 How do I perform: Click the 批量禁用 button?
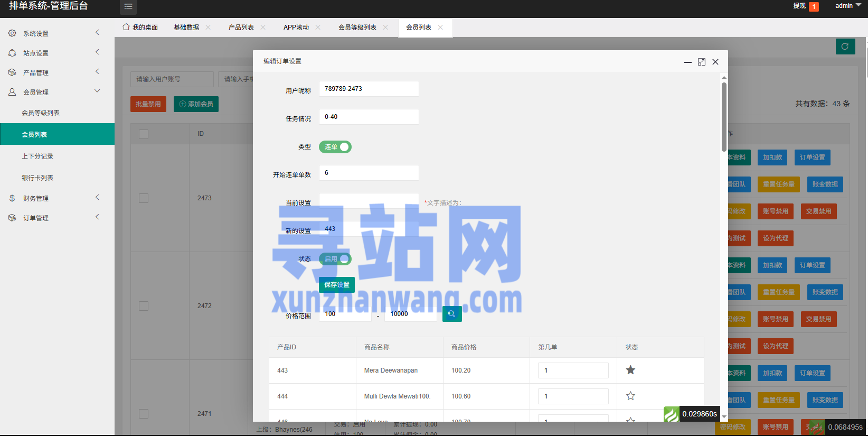click(148, 104)
